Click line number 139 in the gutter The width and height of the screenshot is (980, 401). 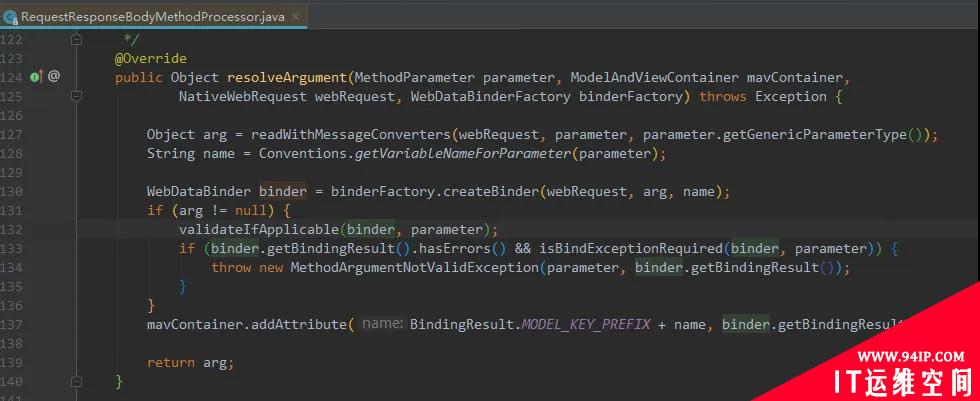(x=12, y=362)
